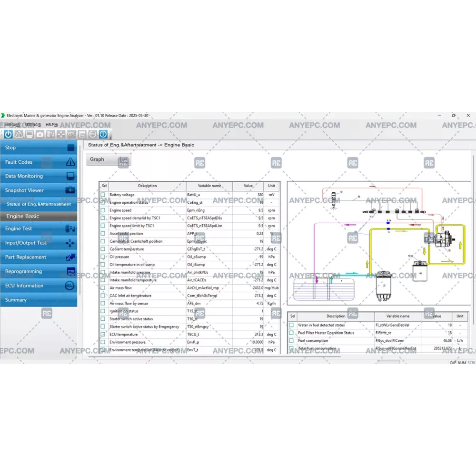Viewport: 476px width, 476px height.
Task: Expand the toolbar overflow arrow
Action: click(x=110, y=138)
